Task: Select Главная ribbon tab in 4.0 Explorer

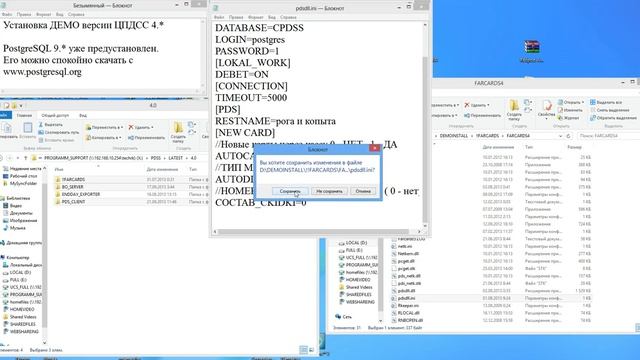Action: [x=24, y=116]
